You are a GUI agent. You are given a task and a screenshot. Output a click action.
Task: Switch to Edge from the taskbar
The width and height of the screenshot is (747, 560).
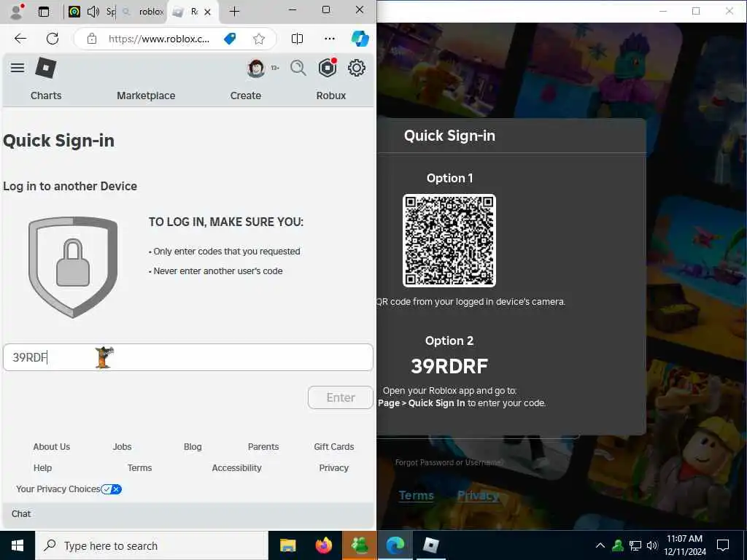click(395, 545)
